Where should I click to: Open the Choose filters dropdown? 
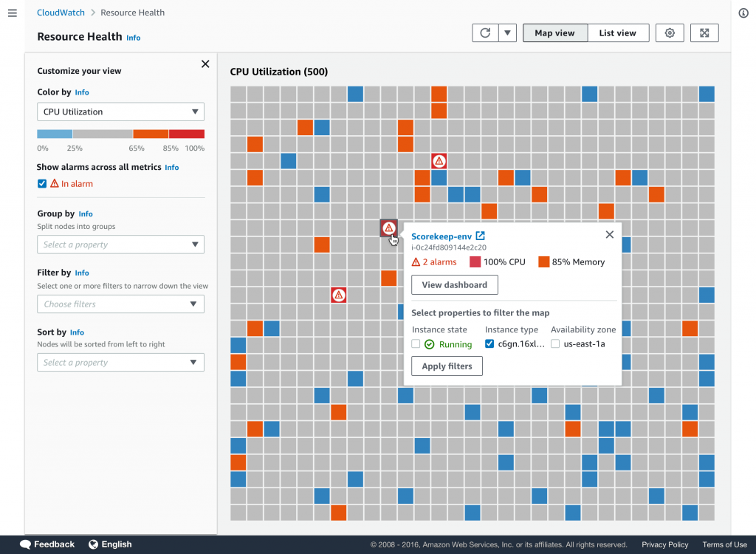point(120,304)
